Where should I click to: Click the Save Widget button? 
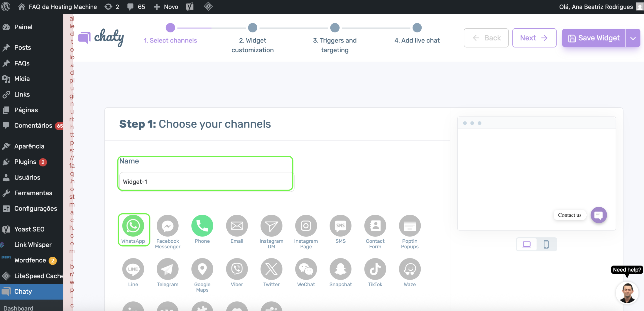(594, 38)
